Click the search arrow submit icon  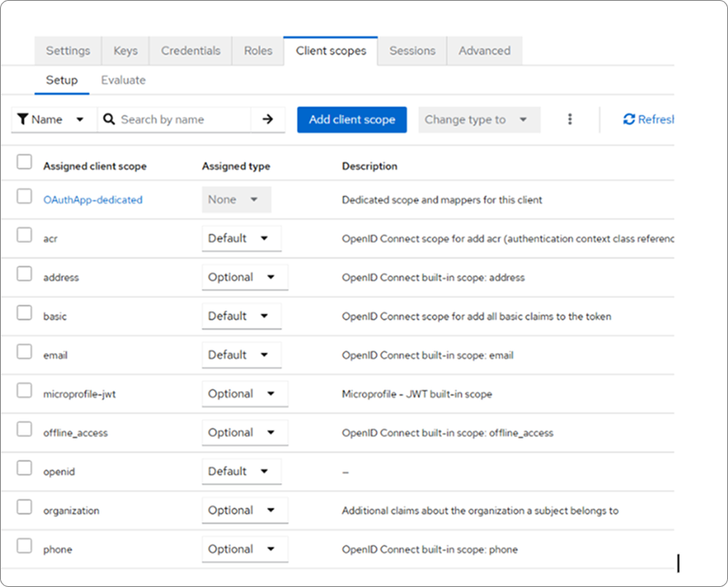(268, 120)
